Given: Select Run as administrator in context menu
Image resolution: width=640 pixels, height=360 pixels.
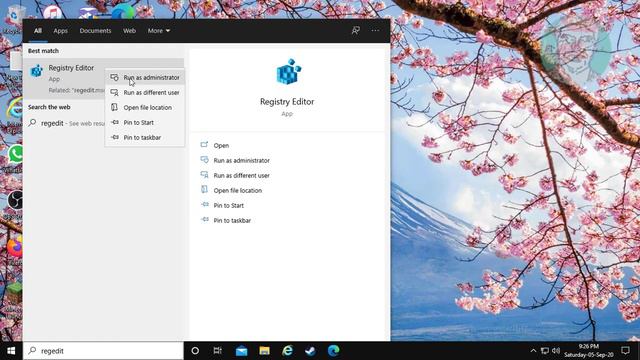Looking at the screenshot, I should click(145, 78).
